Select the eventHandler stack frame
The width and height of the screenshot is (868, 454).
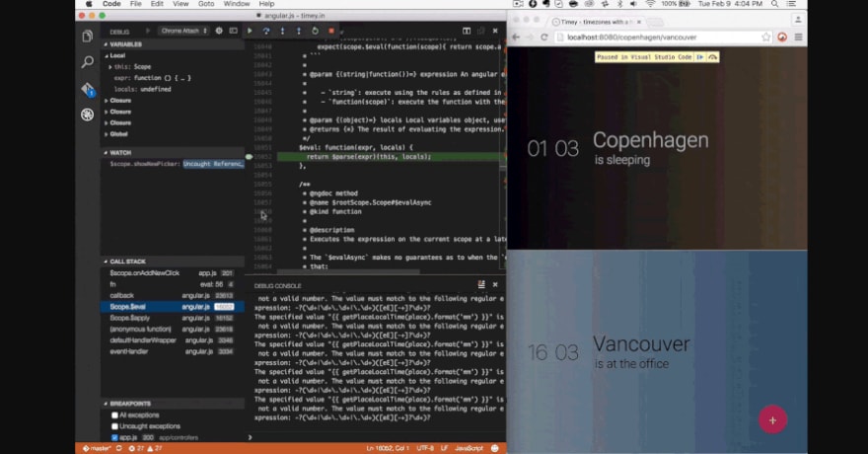173,351
